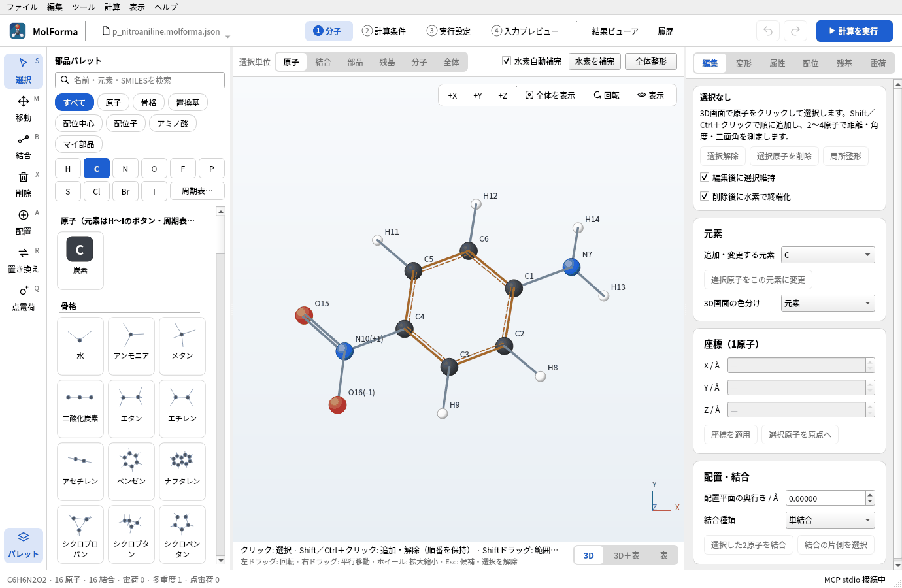902x588 pixels.
Task: Click the 計算を実行 button
Action: [x=854, y=31]
